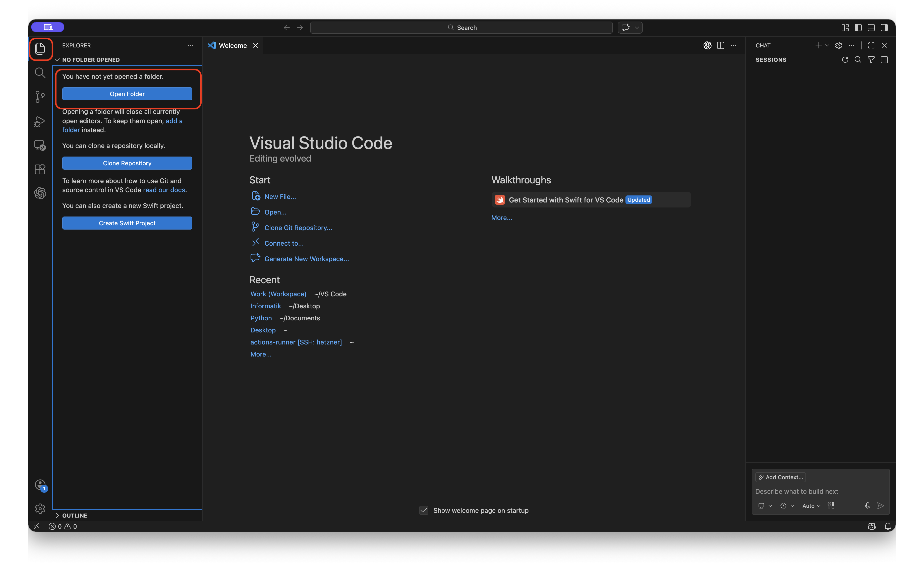Image resolution: width=924 pixels, height=569 pixels.
Task: Open the Search view in activity bar
Action: point(40,73)
